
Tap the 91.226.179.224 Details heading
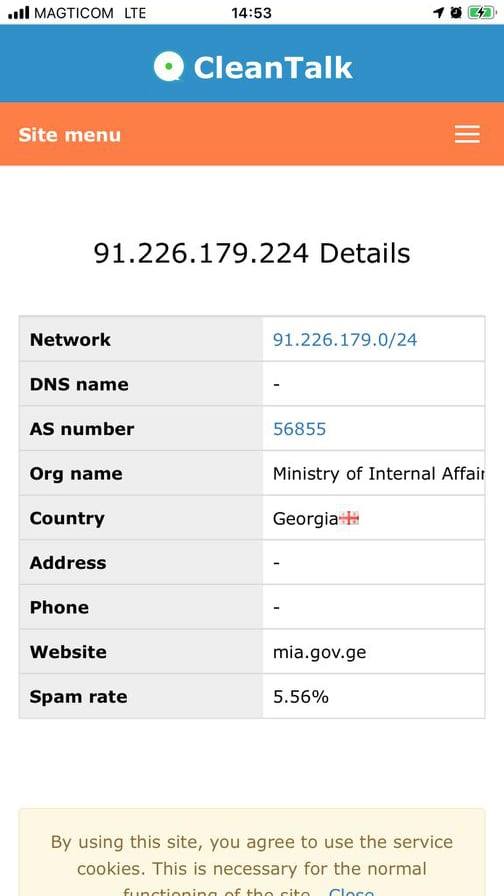point(252,253)
